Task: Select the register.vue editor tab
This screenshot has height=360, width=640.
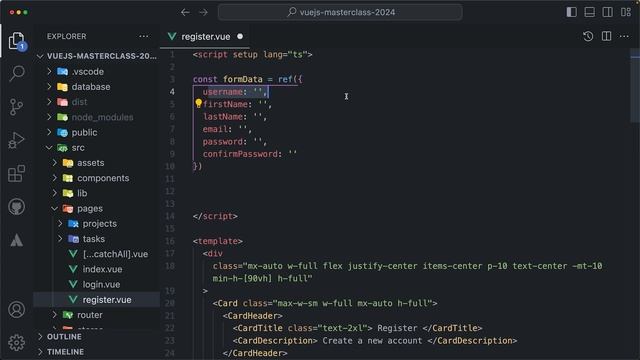Action: pyautogui.click(x=205, y=37)
